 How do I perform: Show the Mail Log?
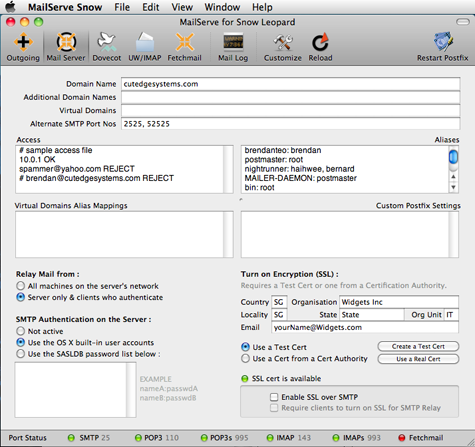(x=233, y=47)
